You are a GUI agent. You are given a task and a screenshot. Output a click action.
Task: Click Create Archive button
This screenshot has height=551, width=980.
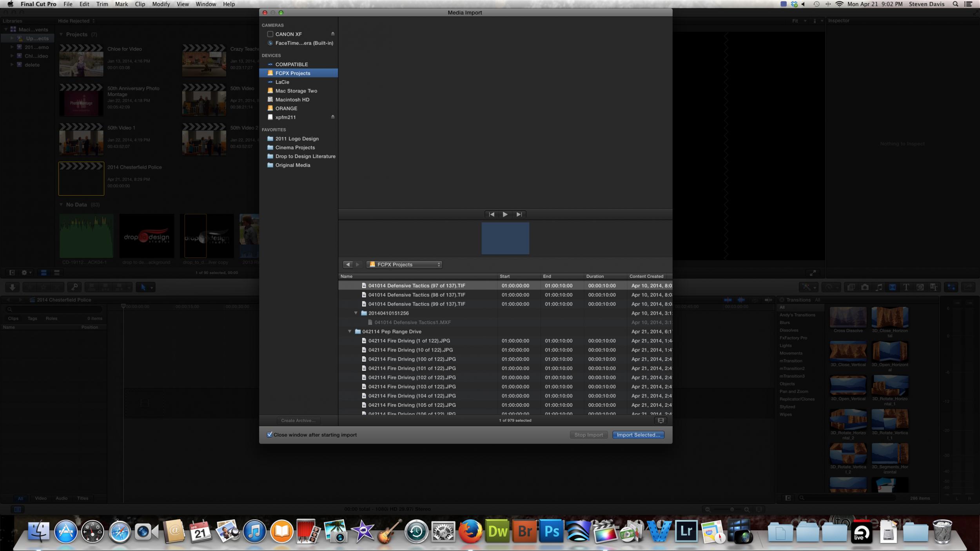298,420
